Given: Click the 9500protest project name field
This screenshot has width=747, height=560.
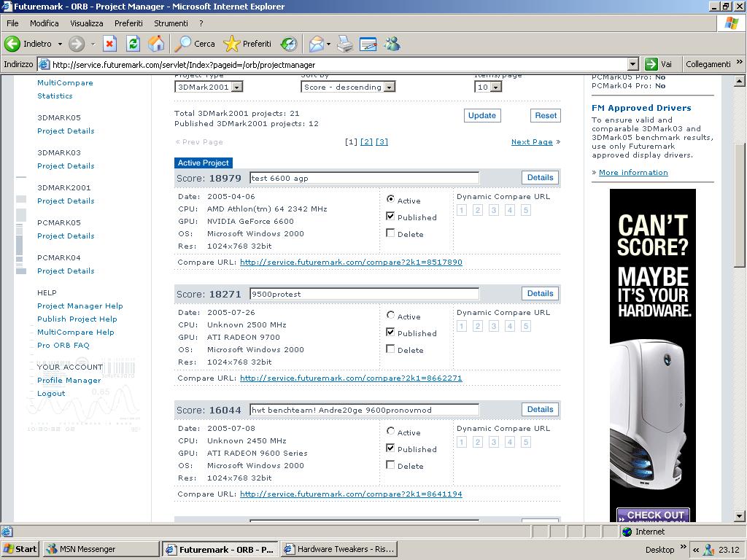Looking at the screenshot, I should coord(365,294).
